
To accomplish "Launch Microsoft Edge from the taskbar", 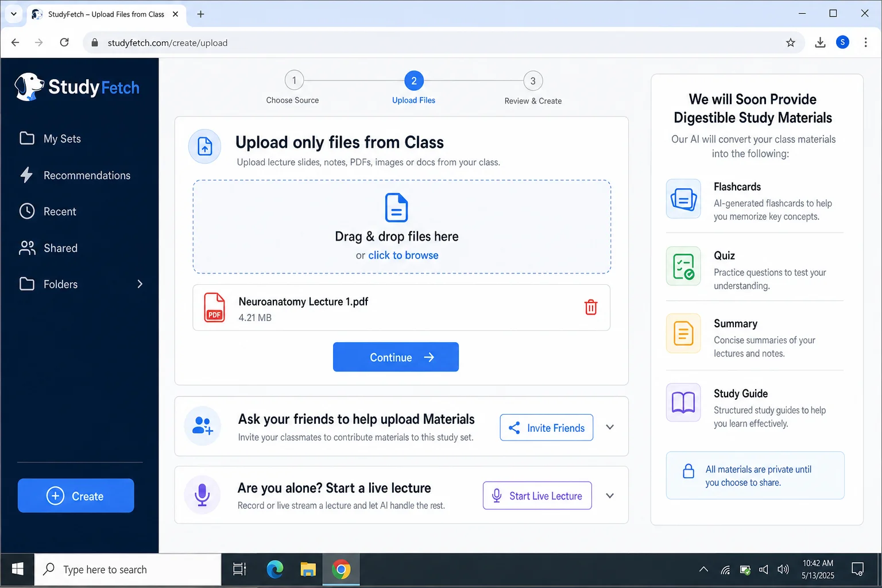I will tap(275, 569).
